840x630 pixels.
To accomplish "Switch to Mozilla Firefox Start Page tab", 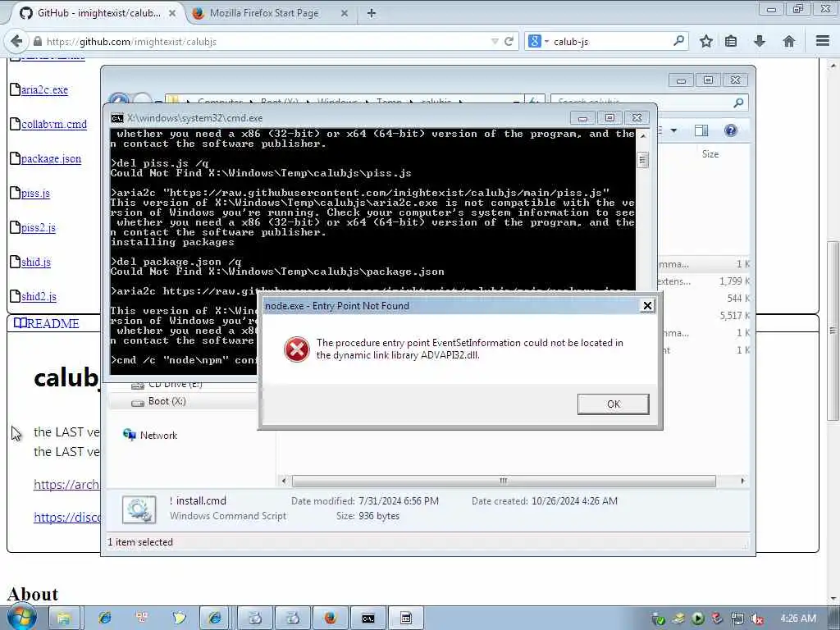I will pyautogui.click(x=264, y=13).
